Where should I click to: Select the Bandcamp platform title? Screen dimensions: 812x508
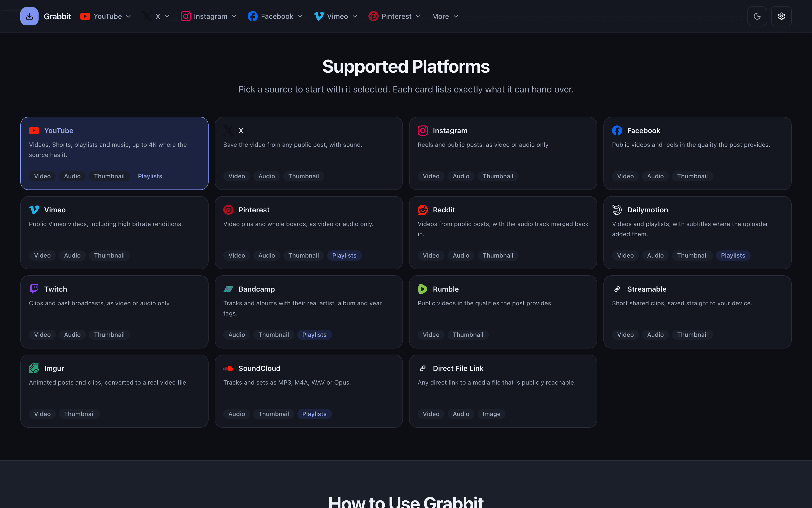tap(256, 289)
